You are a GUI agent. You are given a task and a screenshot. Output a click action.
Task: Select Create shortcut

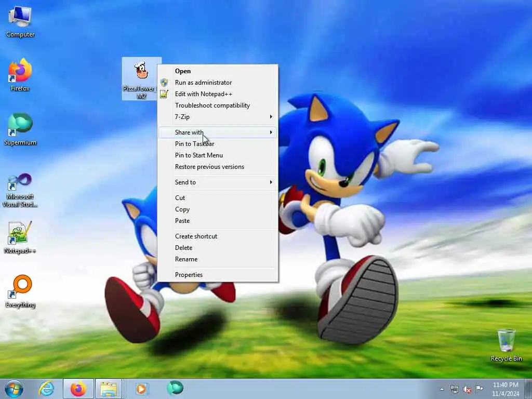(218, 236)
